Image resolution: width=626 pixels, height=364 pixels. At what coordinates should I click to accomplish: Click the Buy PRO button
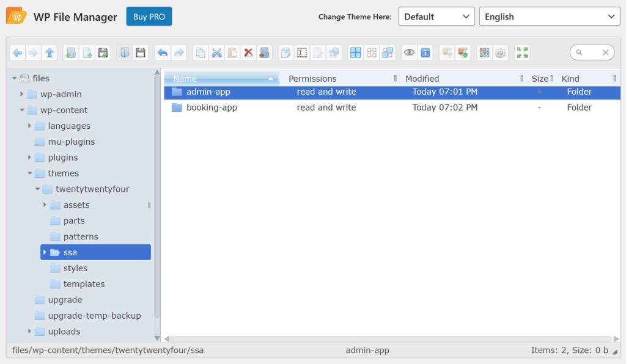coord(149,16)
